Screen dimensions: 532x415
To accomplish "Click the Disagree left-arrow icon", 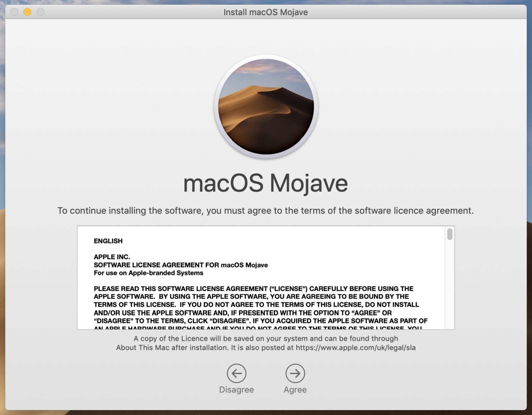I will (237, 373).
